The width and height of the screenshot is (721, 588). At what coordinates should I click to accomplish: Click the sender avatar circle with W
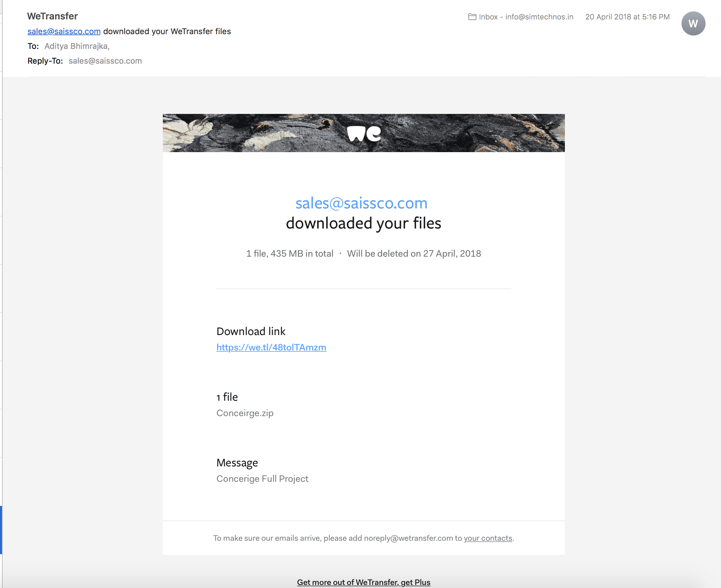point(693,23)
